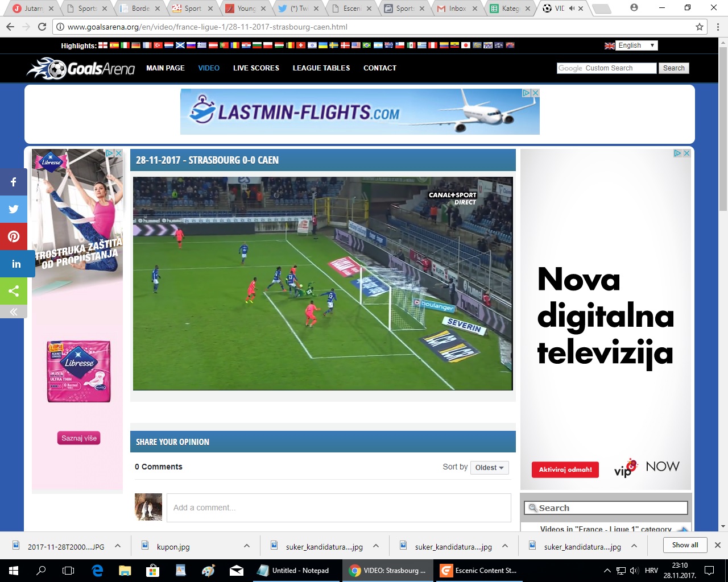Image resolution: width=728 pixels, height=582 pixels.
Task: Click the Strasbourg vs Caen video player
Action: 322,283
